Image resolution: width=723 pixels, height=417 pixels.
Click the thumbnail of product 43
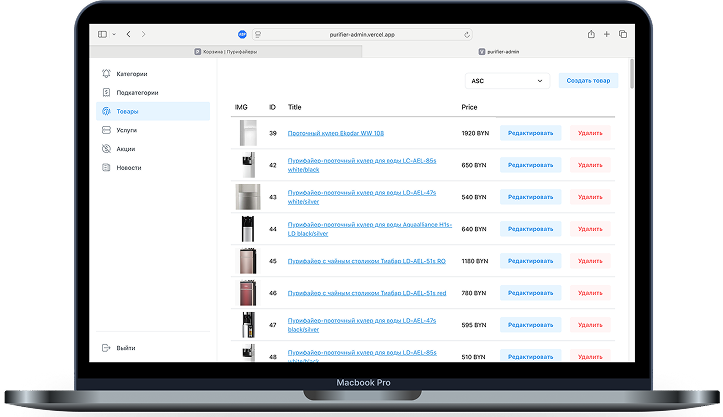pyautogui.click(x=248, y=197)
